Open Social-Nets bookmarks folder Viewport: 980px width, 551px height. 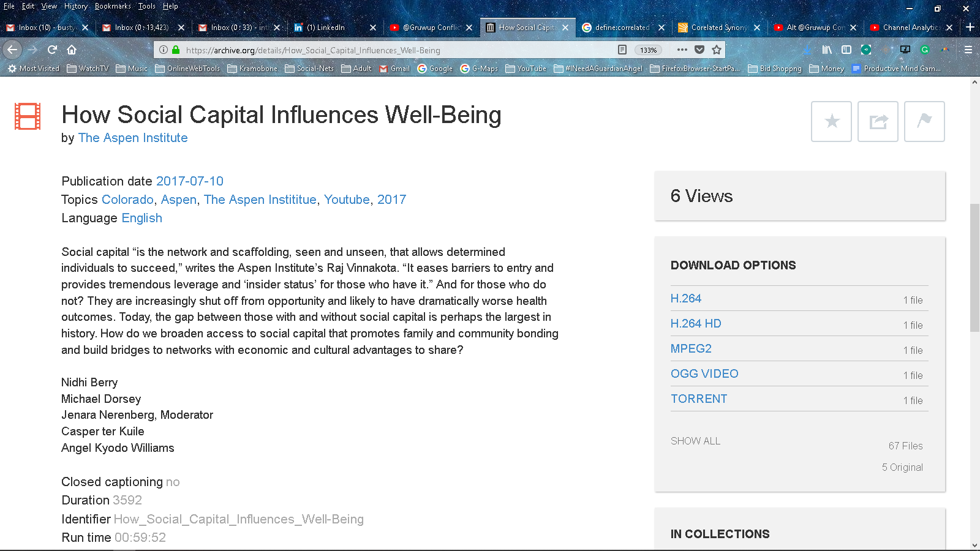pyautogui.click(x=309, y=69)
